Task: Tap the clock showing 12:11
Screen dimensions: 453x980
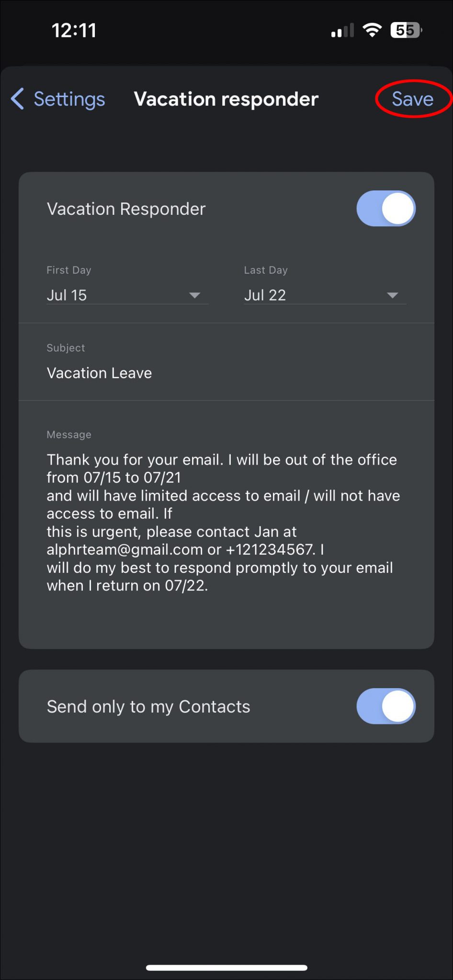Action: click(x=74, y=31)
